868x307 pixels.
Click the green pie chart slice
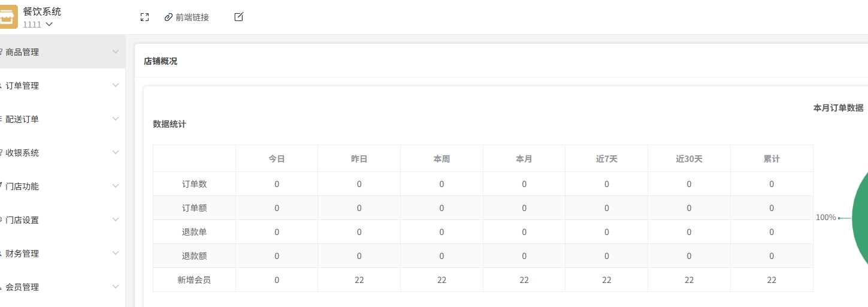click(860, 218)
